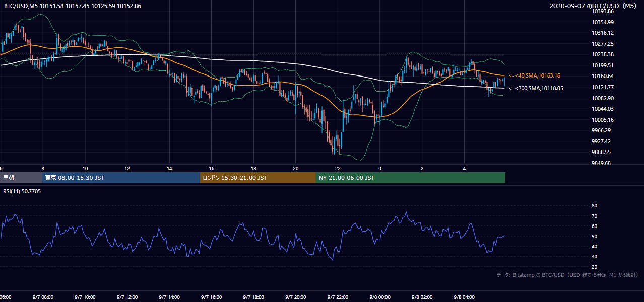Click the 9/7 10:00 time label
644x302 pixels.
pyautogui.click(x=85, y=297)
